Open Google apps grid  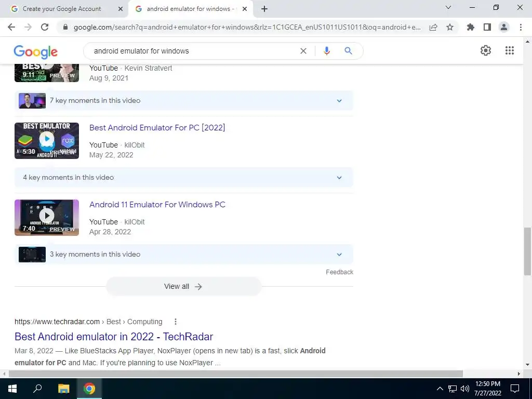(x=509, y=50)
